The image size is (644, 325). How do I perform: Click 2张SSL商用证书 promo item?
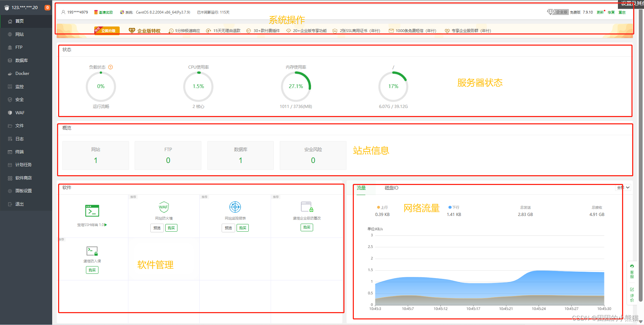tap(356, 31)
